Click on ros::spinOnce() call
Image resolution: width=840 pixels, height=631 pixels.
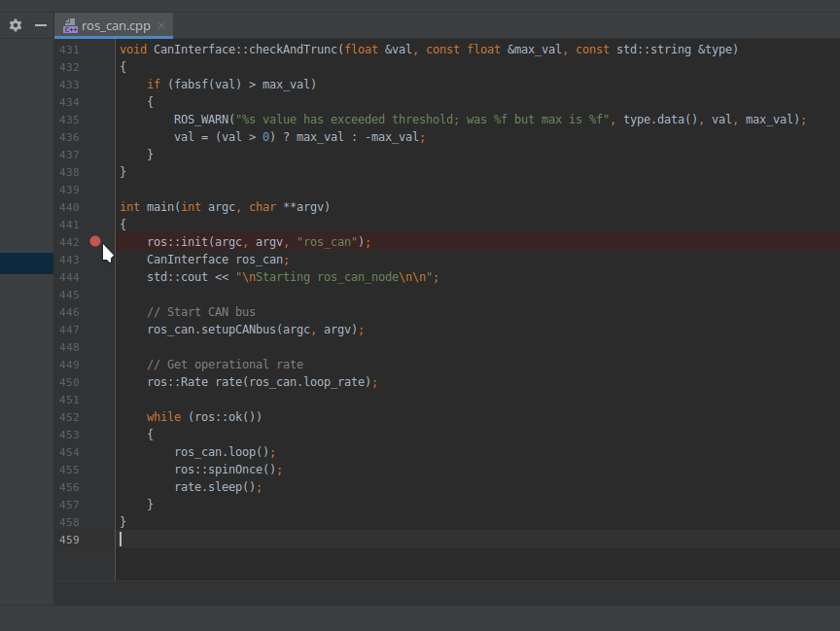tap(228, 470)
